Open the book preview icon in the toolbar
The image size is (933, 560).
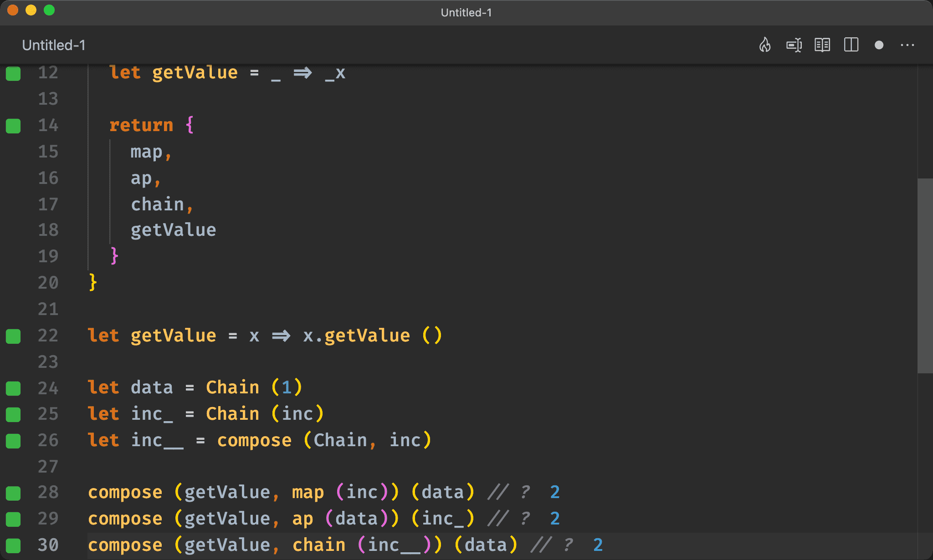pos(822,45)
